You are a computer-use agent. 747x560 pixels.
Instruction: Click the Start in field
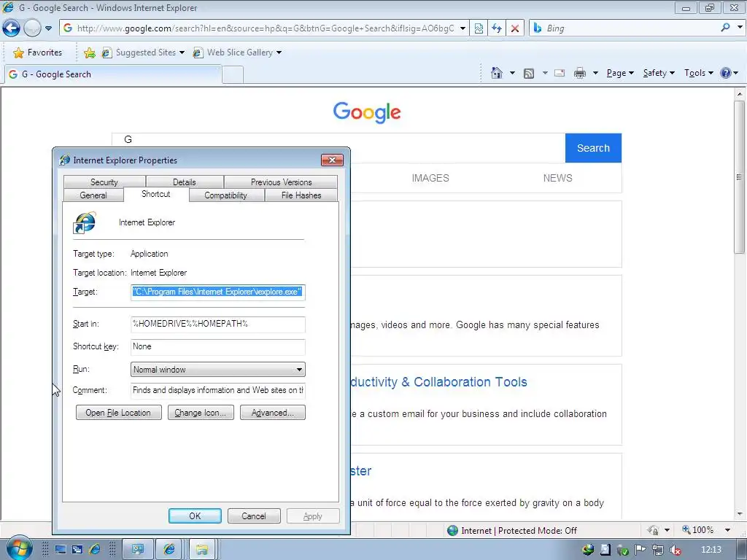pyautogui.click(x=217, y=324)
